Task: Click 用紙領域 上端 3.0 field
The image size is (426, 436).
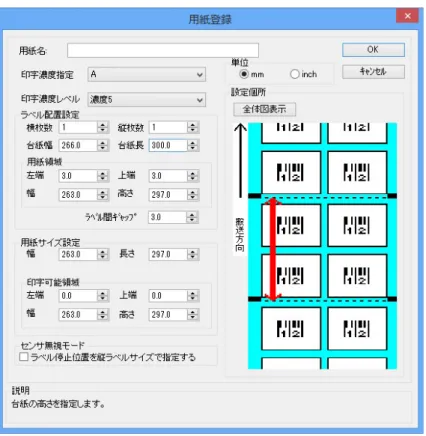Action: (x=168, y=176)
